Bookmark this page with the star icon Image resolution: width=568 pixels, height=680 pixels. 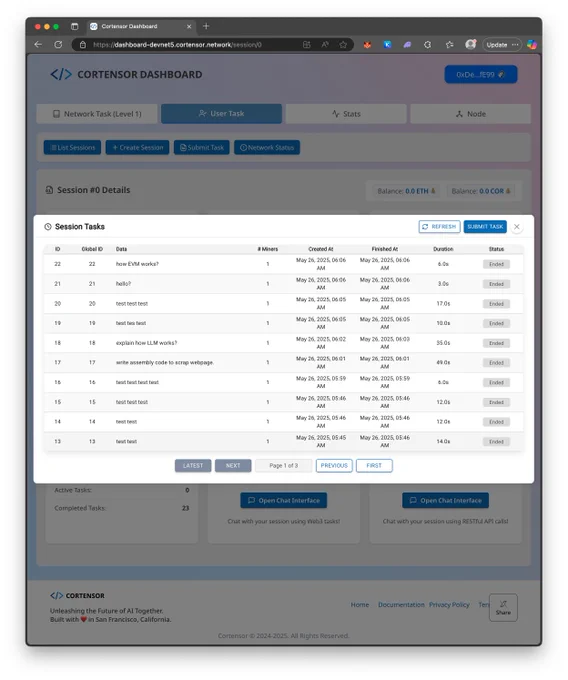pos(343,45)
